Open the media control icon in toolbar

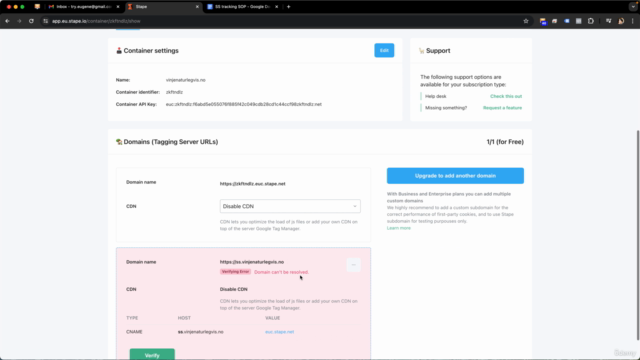coord(609,21)
